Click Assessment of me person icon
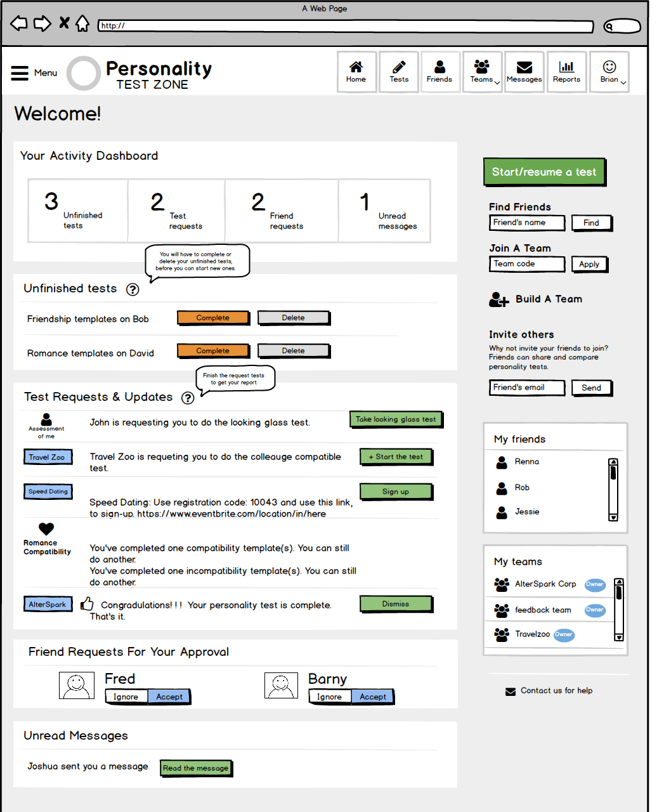The height and width of the screenshot is (812, 664). point(46,419)
